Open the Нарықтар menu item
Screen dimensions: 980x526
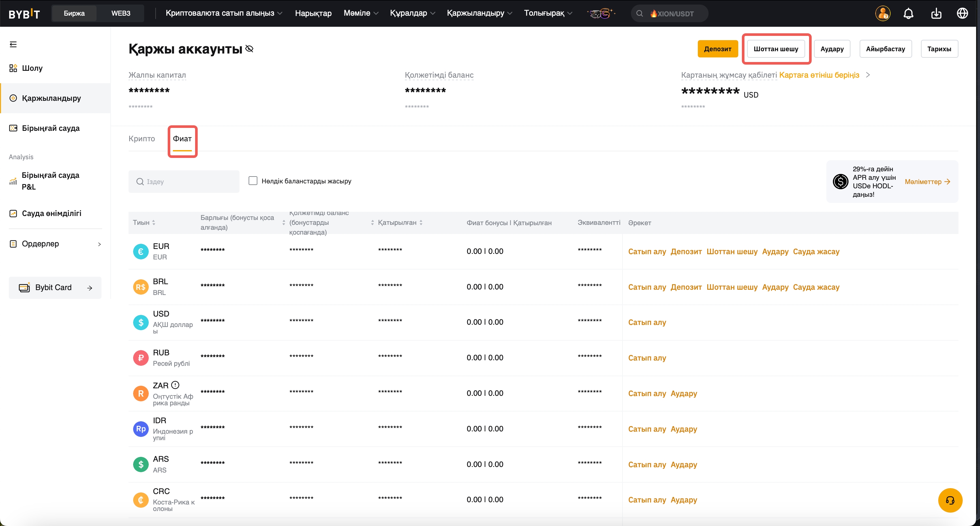[313, 13]
